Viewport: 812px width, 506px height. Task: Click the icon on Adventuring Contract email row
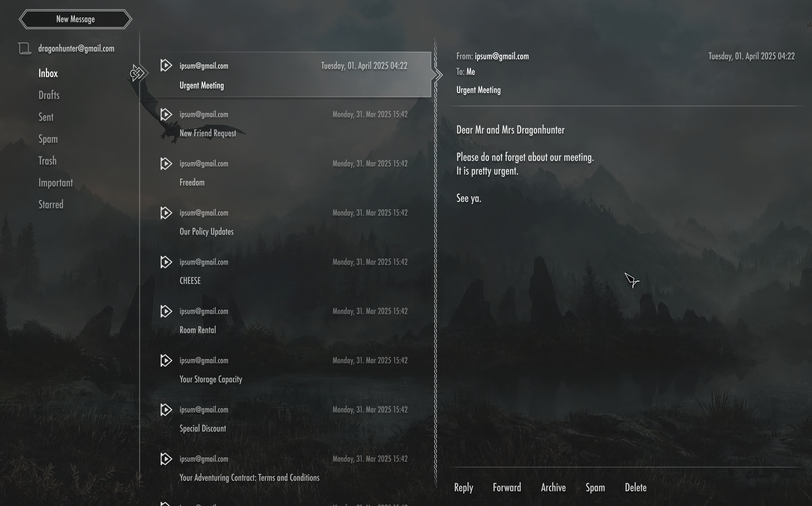pos(166,459)
